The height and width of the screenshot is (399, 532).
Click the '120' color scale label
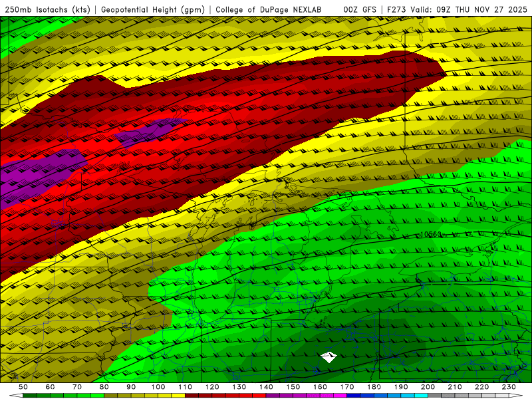coord(212,387)
